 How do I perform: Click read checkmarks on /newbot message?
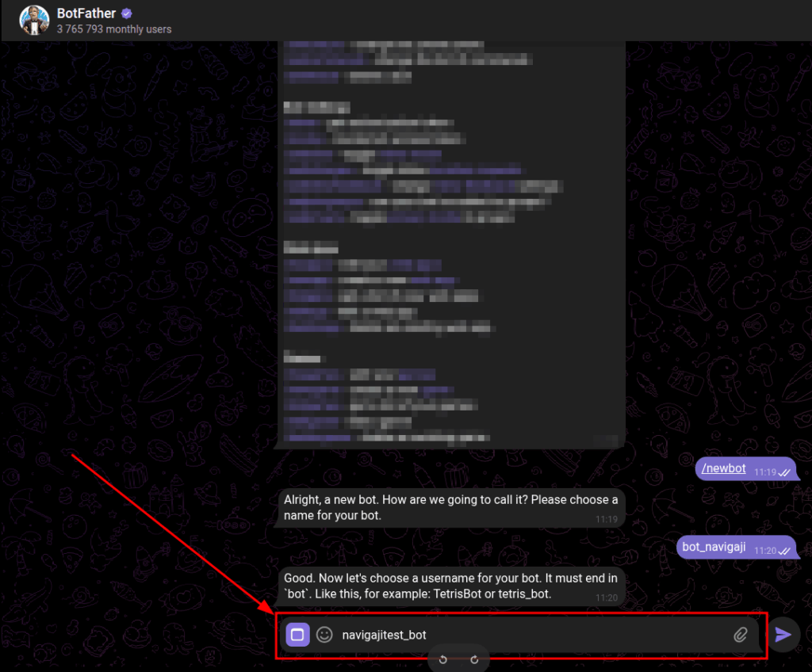784,472
